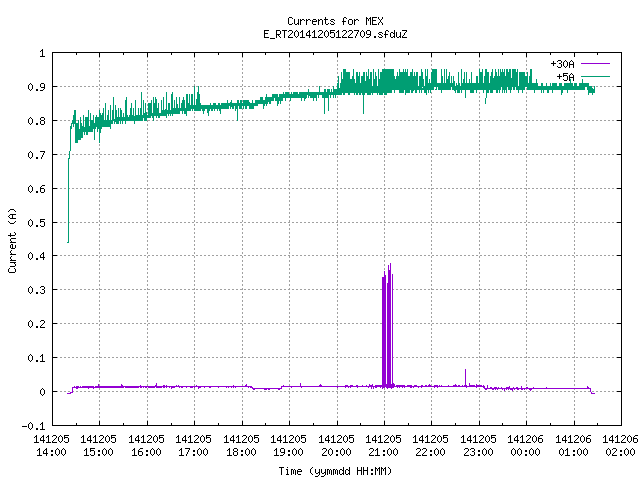Viewport: 640px width, 480px height.
Task: Click the "141206" date label above 02:00
Action: [620, 439]
